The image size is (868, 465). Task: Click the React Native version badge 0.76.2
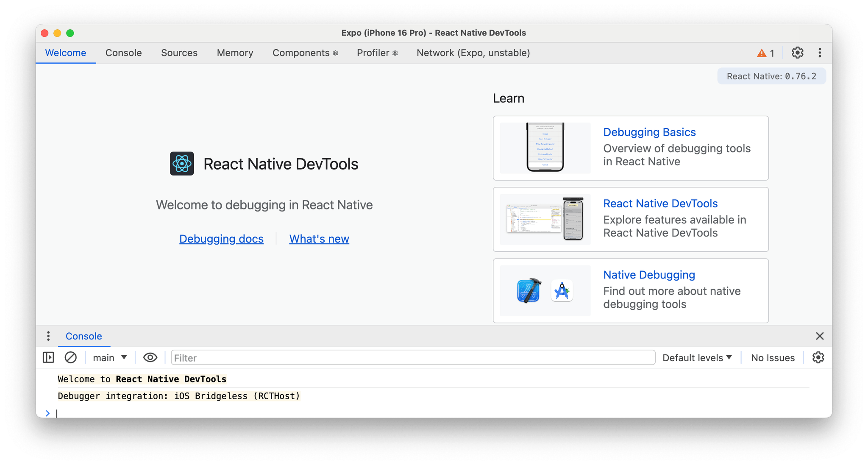point(771,76)
